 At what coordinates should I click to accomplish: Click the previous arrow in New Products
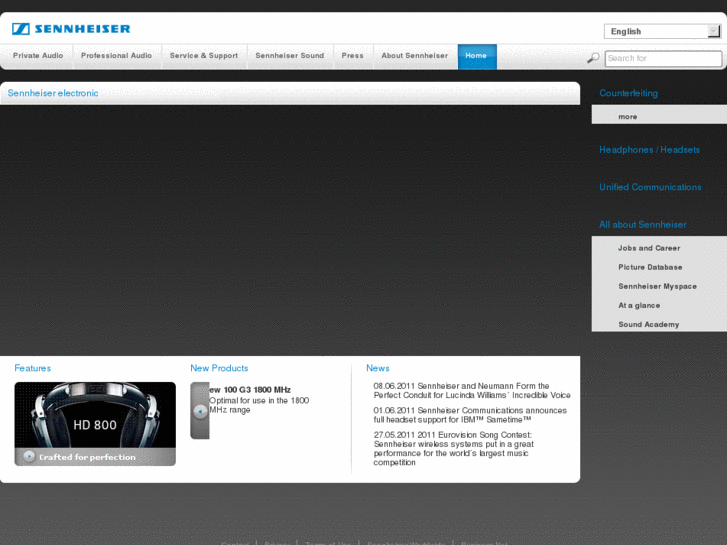tap(200, 411)
